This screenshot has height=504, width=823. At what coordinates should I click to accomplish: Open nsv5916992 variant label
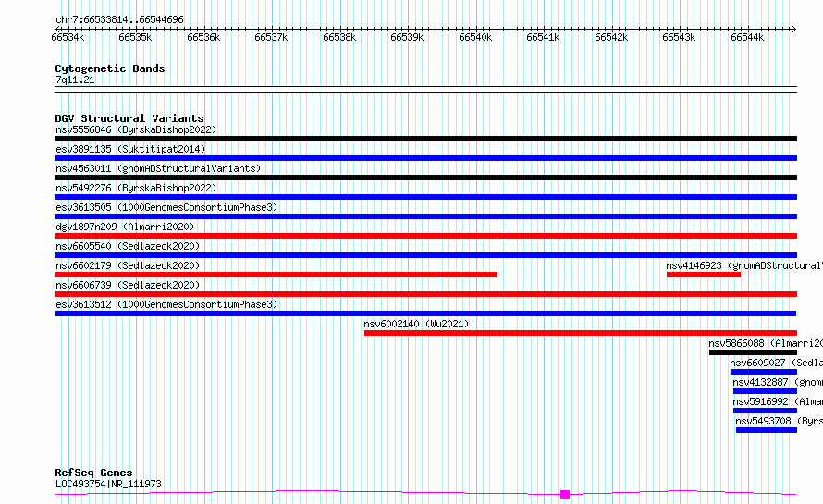click(778, 401)
